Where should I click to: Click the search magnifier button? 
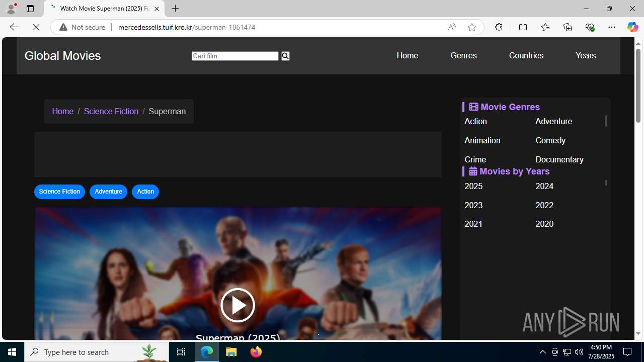(x=285, y=56)
